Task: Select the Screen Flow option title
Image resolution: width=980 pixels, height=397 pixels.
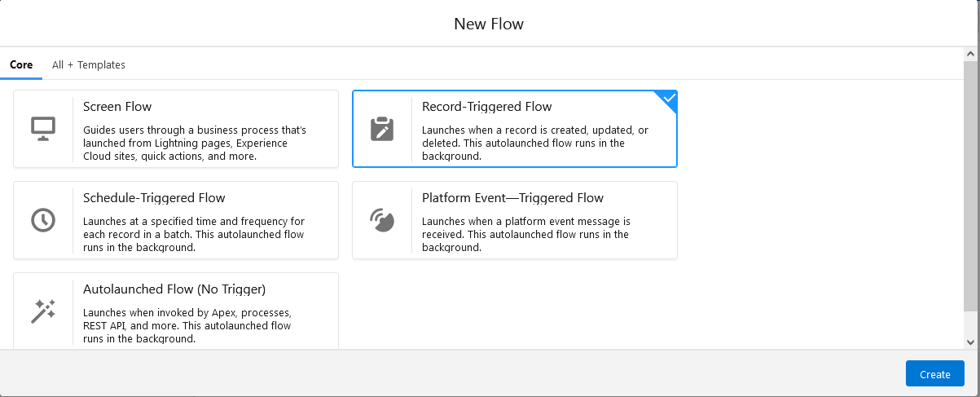Action: (x=117, y=107)
